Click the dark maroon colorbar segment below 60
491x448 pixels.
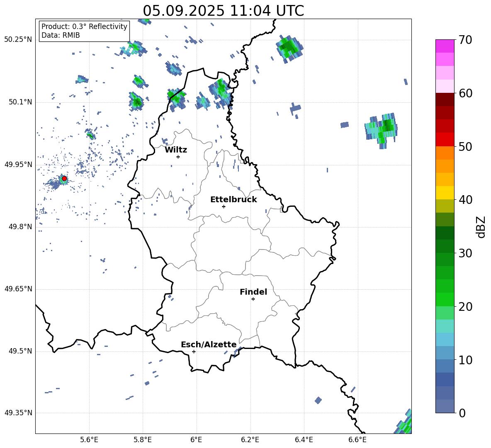(445, 99)
